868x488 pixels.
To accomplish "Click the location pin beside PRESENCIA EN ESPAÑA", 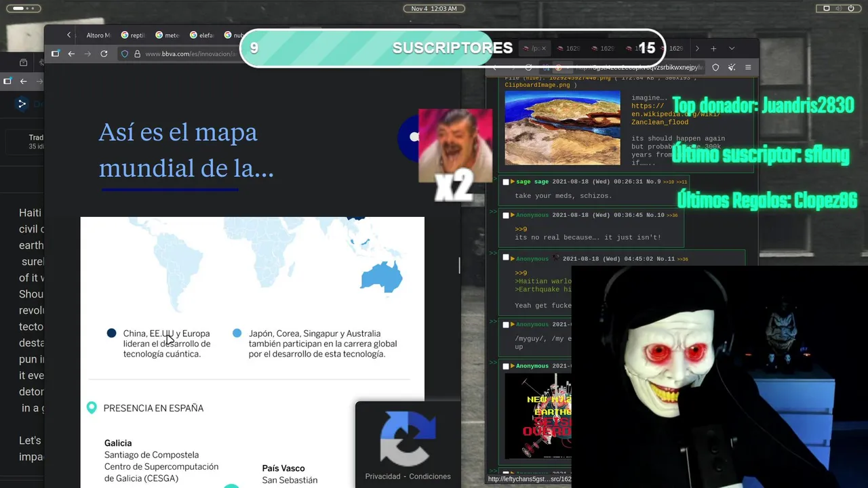I will point(92,408).
